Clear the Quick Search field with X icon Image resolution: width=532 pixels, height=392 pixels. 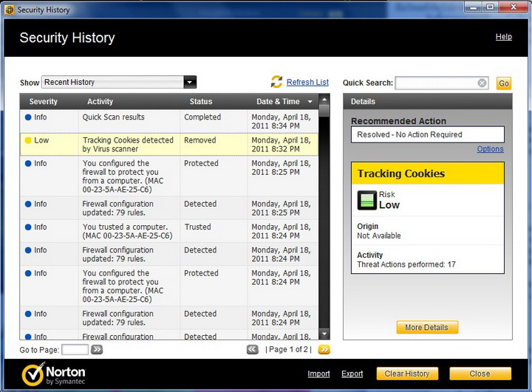(482, 83)
